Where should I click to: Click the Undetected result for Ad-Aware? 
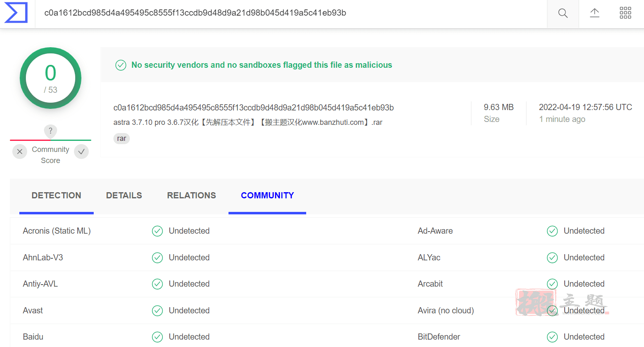point(584,231)
